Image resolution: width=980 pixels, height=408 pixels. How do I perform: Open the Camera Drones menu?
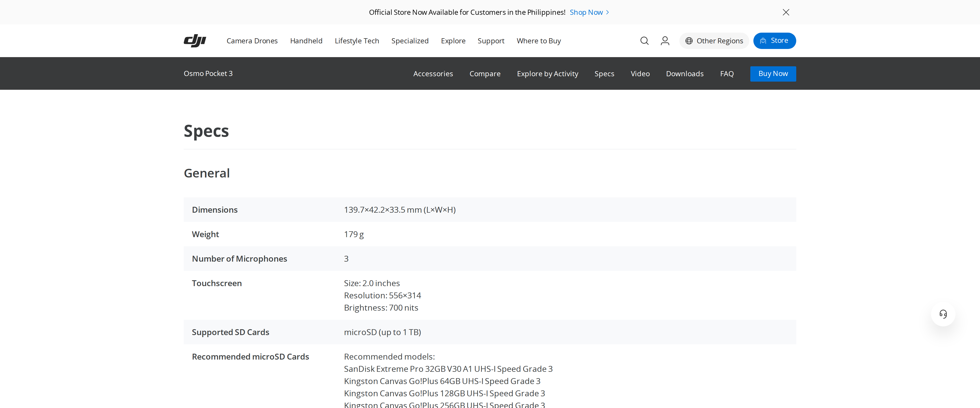click(252, 41)
